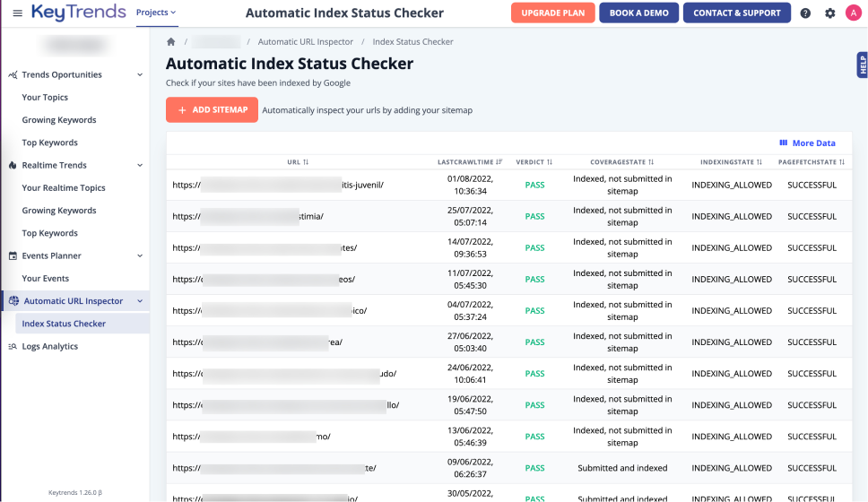Open the Projects dropdown

tap(156, 13)
